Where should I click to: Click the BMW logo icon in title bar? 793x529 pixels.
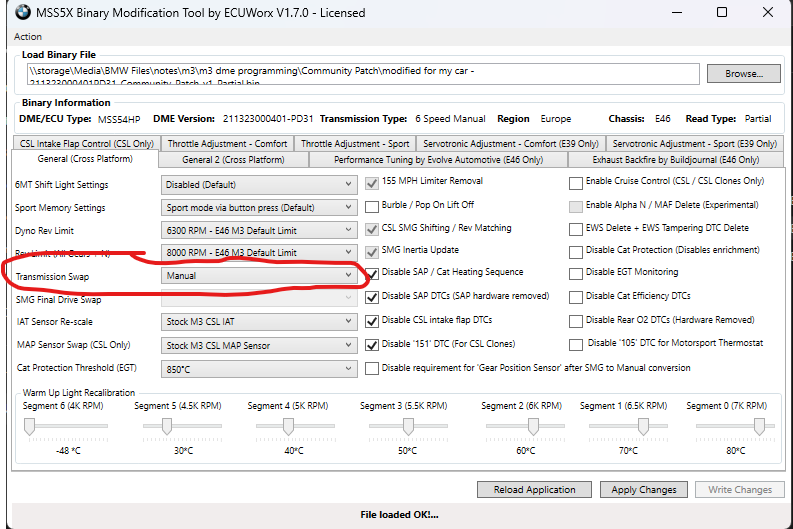pos(23,12)
